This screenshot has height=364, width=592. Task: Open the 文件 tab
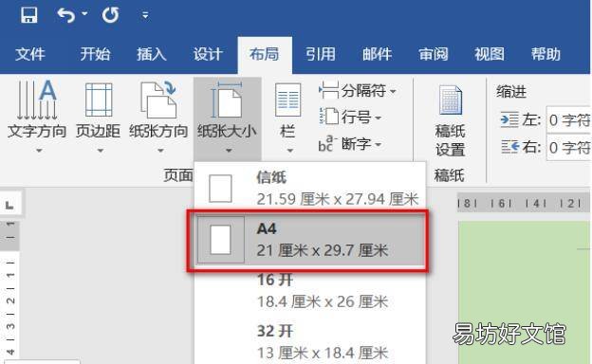30,54
